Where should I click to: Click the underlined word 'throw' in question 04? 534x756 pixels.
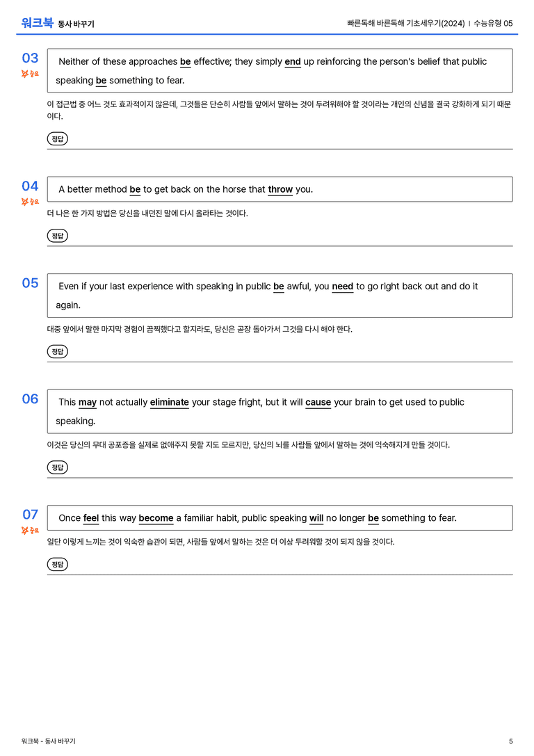coord(280,189)
